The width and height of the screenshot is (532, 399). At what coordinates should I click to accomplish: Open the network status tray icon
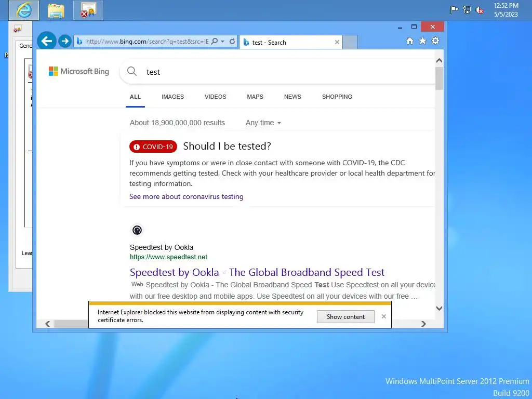click(x=467, y=10)
